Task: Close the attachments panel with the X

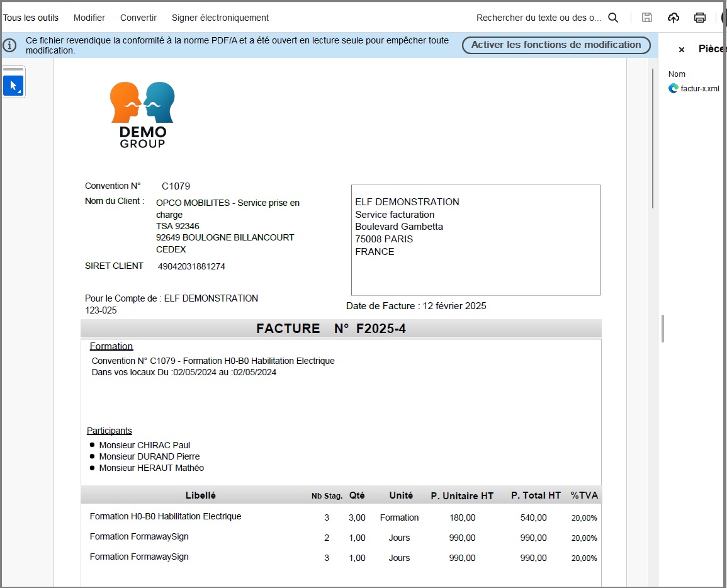Action: point(681,50)
